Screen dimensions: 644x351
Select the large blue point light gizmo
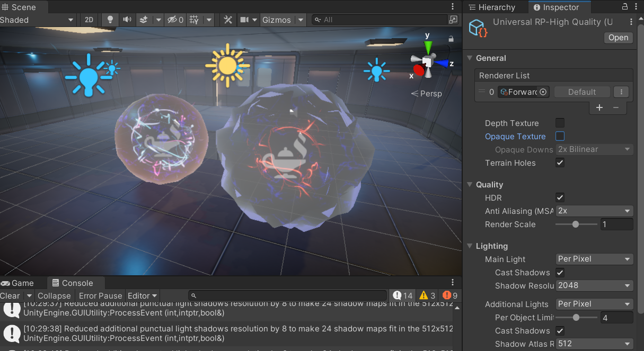(x=89, y=77)
